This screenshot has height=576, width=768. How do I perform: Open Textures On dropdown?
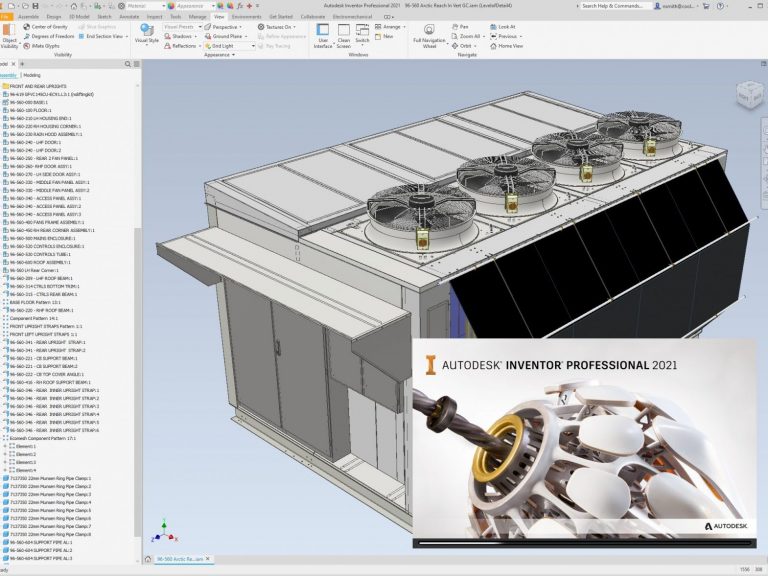[277, 27]
